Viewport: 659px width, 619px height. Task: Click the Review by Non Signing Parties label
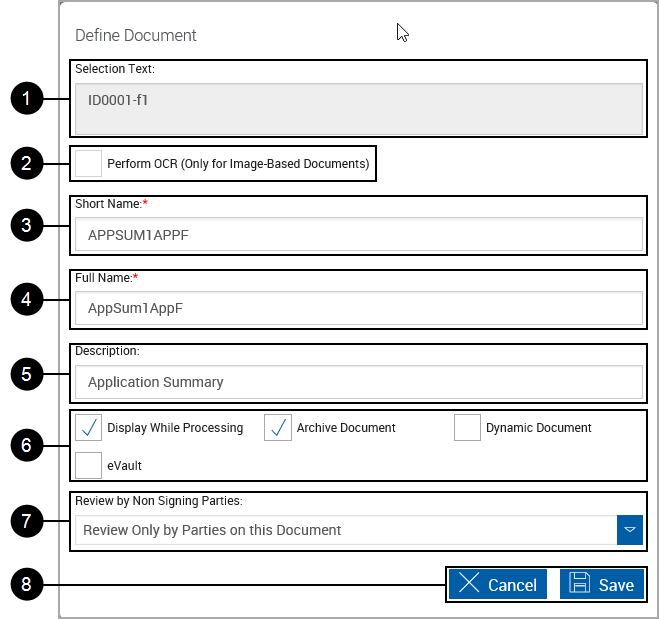click(158, 501)
